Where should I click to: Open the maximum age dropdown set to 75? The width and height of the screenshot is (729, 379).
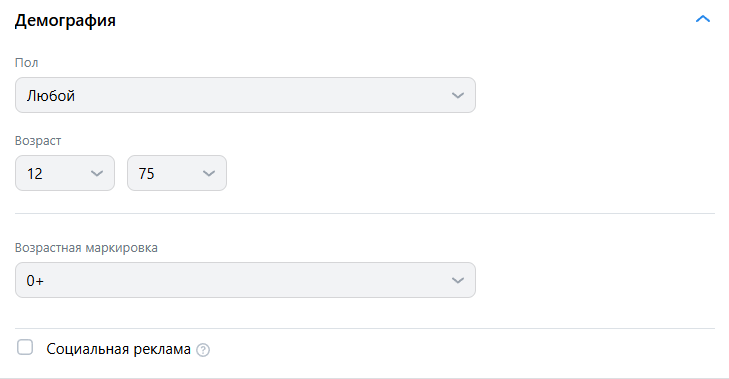pos(177,173)
